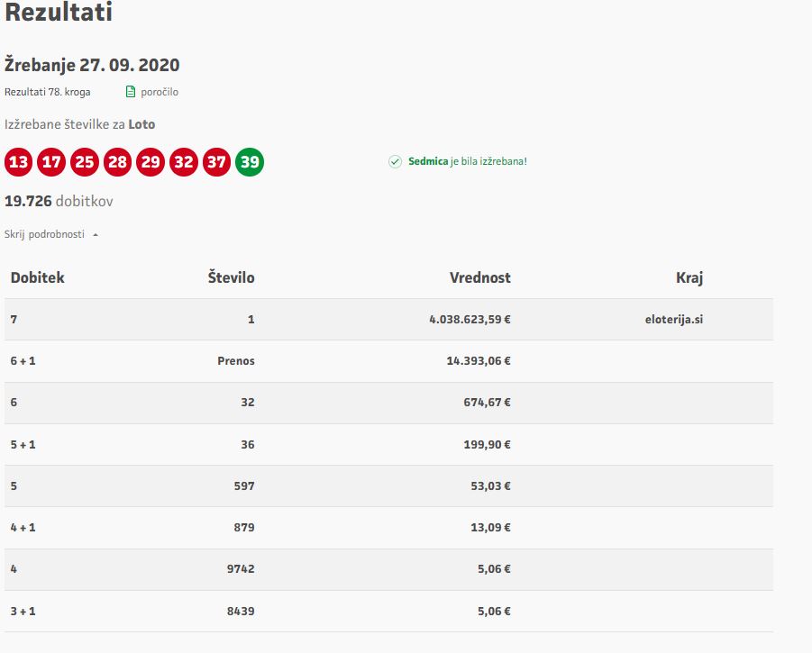Click the value 674,67 €
This screenshot has width=812, height=653.
point(487,402)
